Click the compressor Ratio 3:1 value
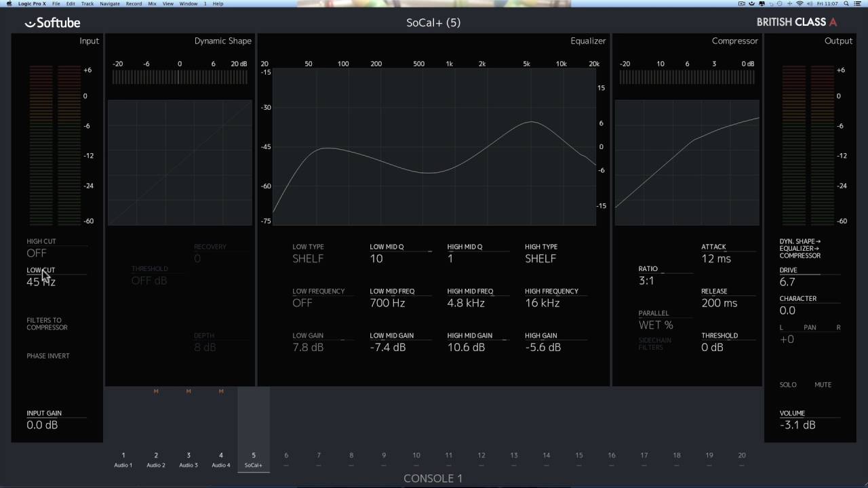Viewport: 868px width, 488px height. click(x=646, y=280)
